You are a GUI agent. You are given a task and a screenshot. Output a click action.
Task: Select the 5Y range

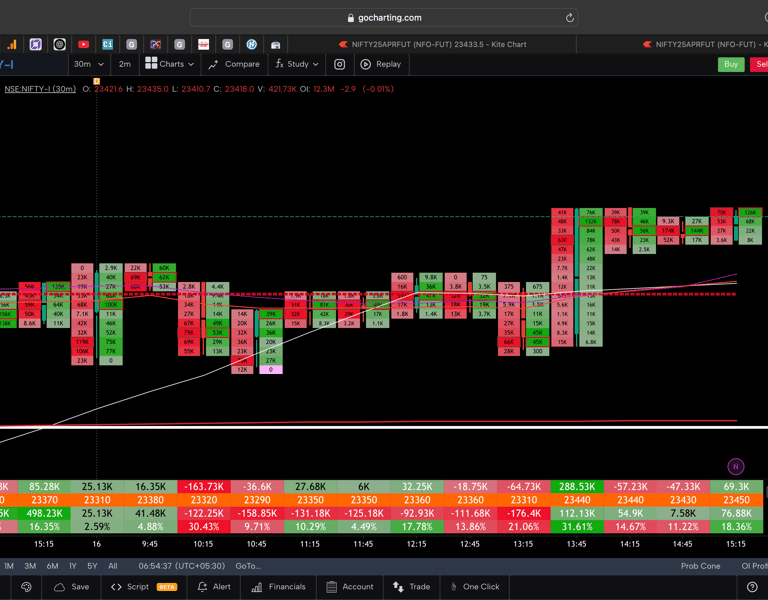tap(92, 566)
